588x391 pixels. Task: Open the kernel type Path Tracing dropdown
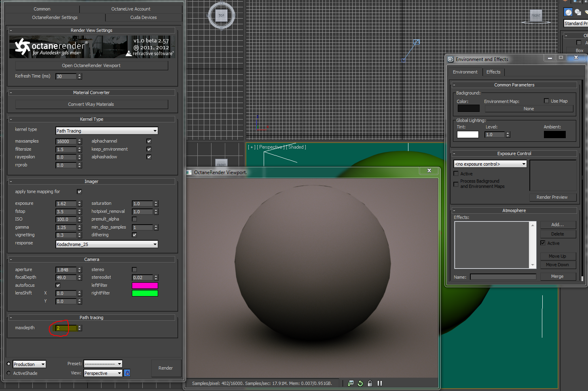point(107,131)
